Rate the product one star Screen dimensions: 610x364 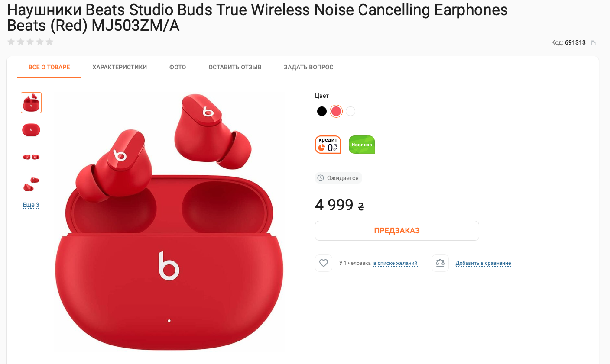[11, 42]
